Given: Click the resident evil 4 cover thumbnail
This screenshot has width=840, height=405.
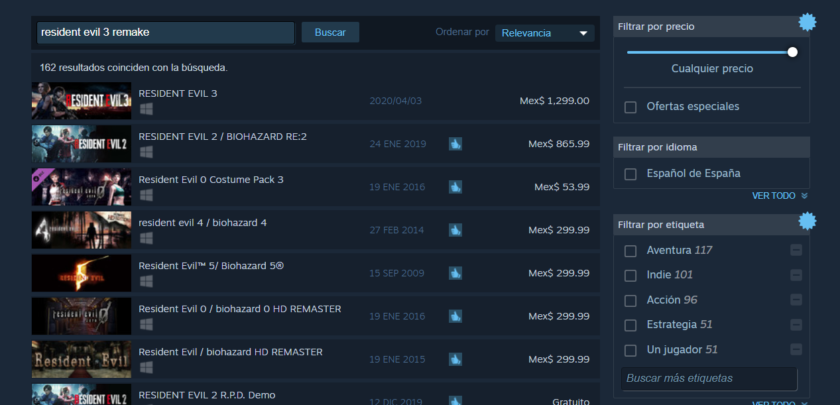Looking at the screenshot, I should (x=81, y=230).
